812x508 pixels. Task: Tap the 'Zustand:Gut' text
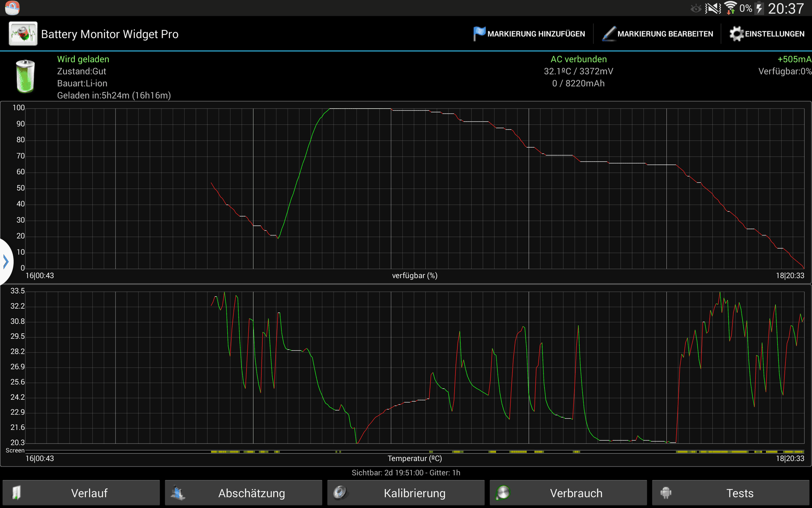[82, 71]
